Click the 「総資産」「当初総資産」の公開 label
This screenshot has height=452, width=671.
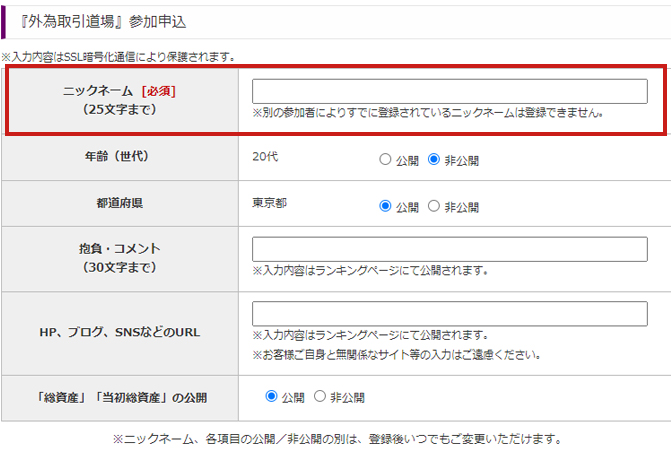point(119,398)
